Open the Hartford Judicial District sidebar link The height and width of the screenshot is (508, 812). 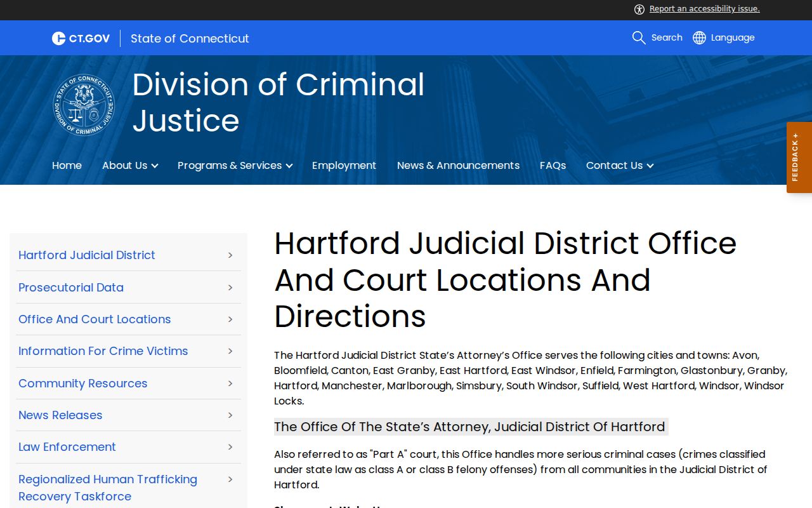[x=87, y=255]
